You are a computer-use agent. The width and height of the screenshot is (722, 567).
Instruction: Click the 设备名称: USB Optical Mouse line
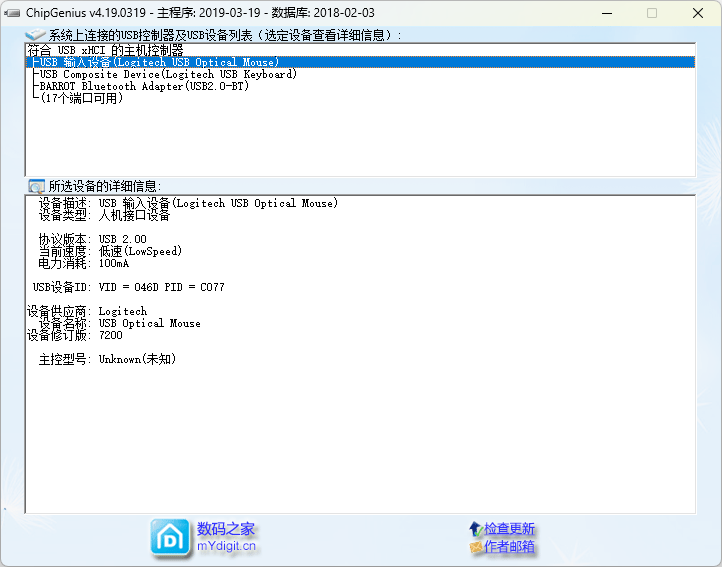point(119,323)
